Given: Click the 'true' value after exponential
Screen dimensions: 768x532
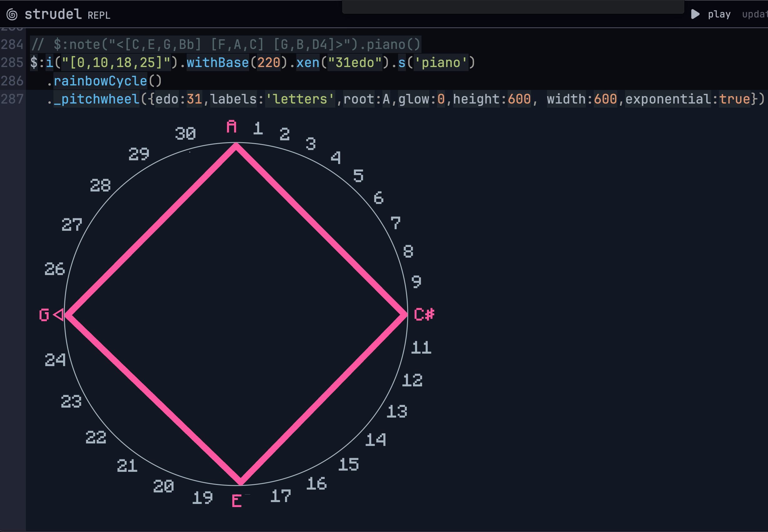Looking at the screenshot, I should click(x=734, y=99).
